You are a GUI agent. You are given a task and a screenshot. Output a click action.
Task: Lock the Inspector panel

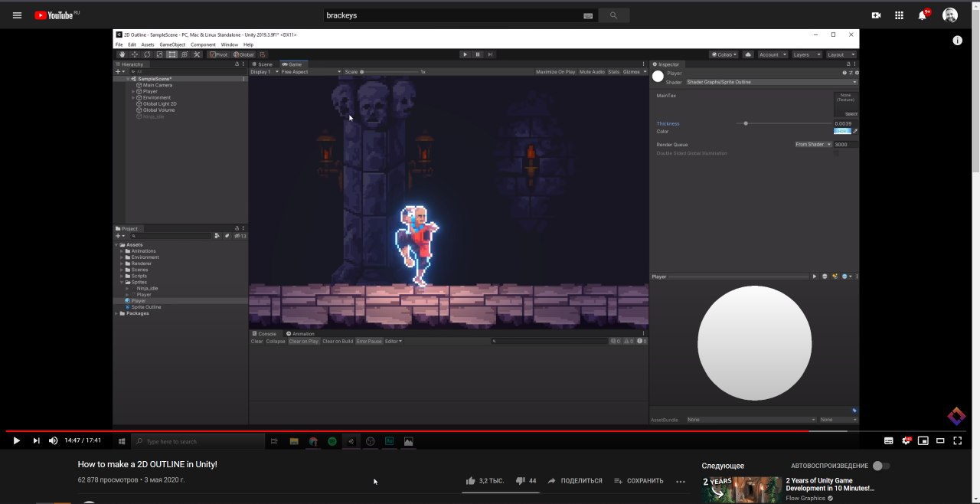[x=848, y=64]
